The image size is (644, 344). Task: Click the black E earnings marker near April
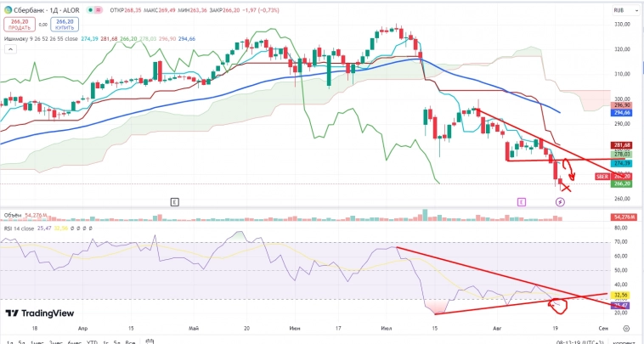174,202
